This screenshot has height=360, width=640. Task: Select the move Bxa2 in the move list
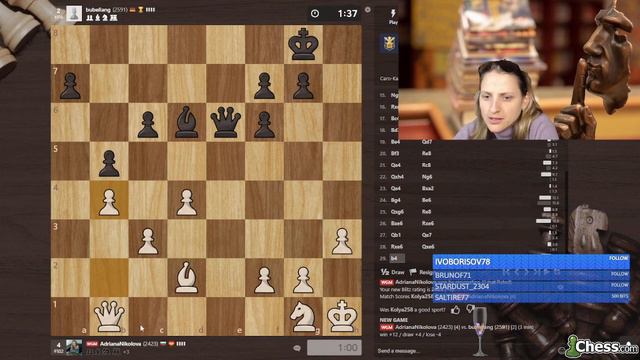click(x=427, y=189)
